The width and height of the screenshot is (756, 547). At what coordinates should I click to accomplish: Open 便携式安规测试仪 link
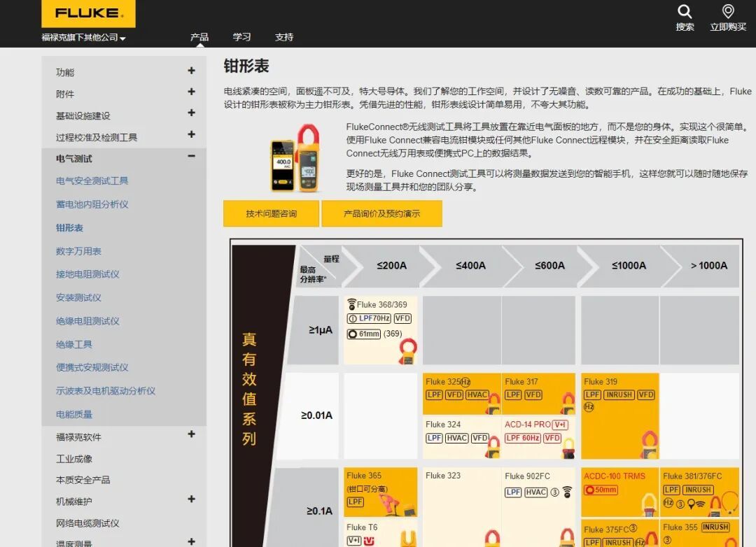tap(92, 367)
